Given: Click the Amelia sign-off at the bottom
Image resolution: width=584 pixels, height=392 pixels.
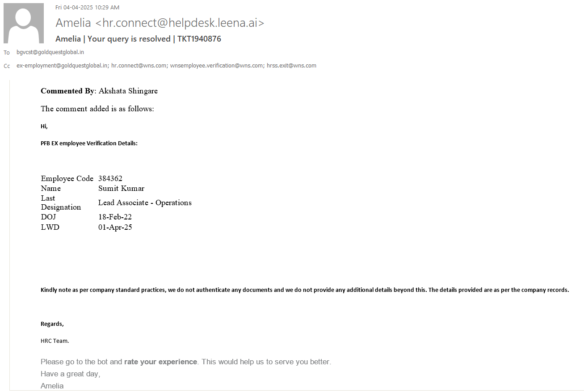Looking at the screenshot, I should point(52,386).
